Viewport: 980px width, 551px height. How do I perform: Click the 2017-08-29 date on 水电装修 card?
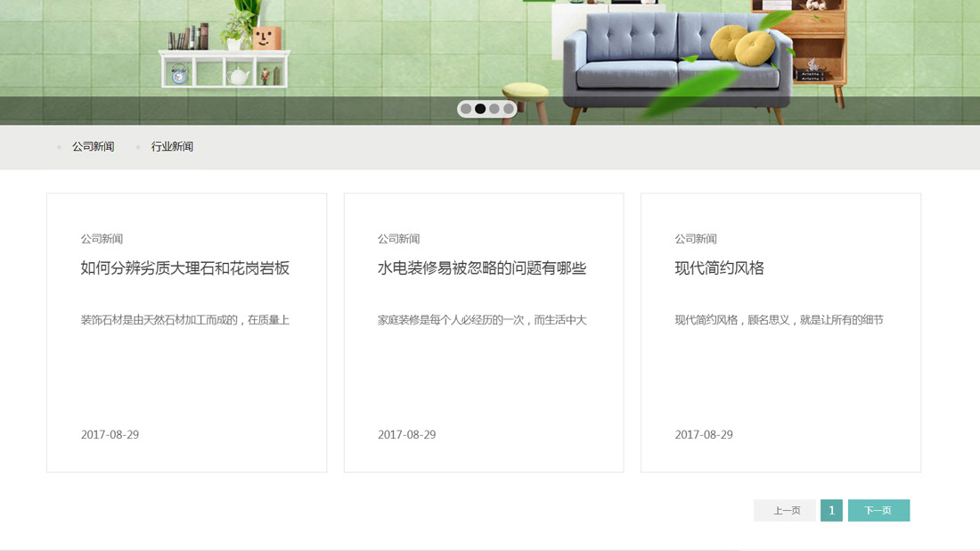tap(407, 435)
